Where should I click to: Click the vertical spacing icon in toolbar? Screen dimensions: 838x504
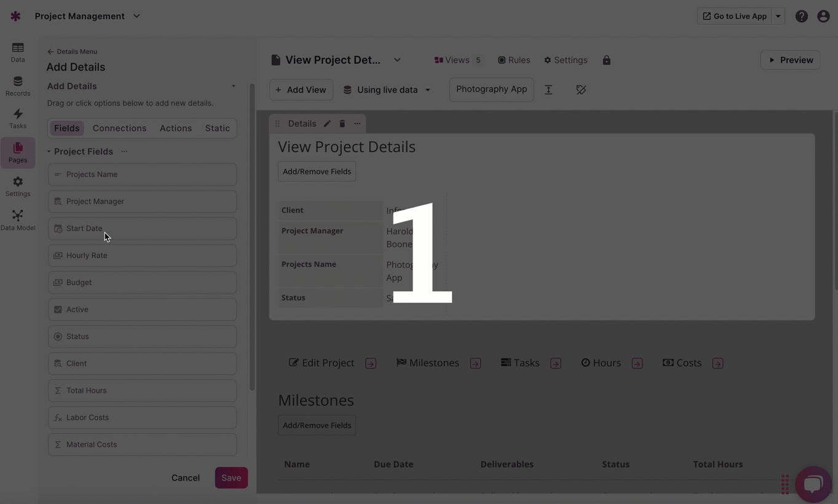pyautogui.click(x=548, y=90)
